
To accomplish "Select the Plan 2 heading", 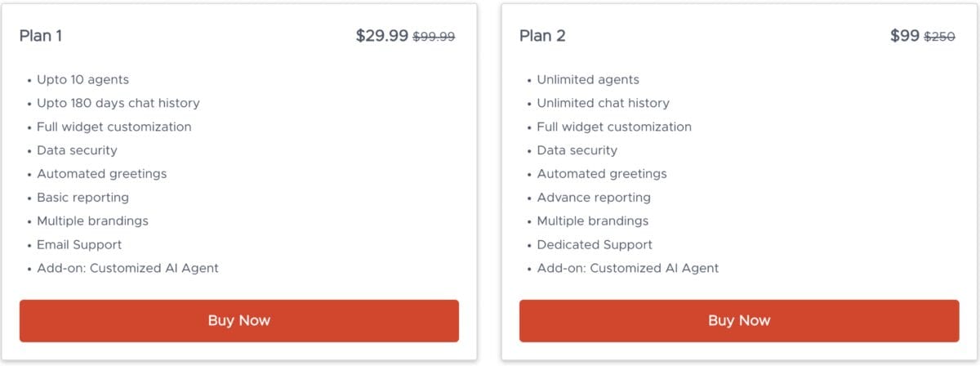I will (x=542, y=36).
